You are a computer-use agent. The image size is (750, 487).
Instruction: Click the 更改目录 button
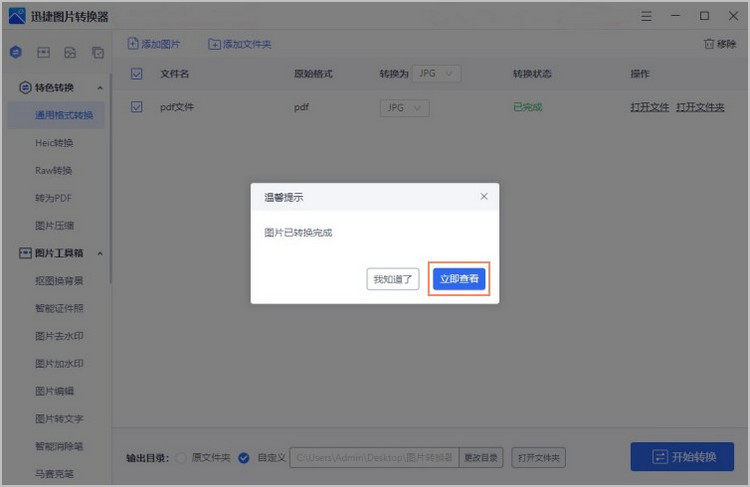click(x=481, y=458)
